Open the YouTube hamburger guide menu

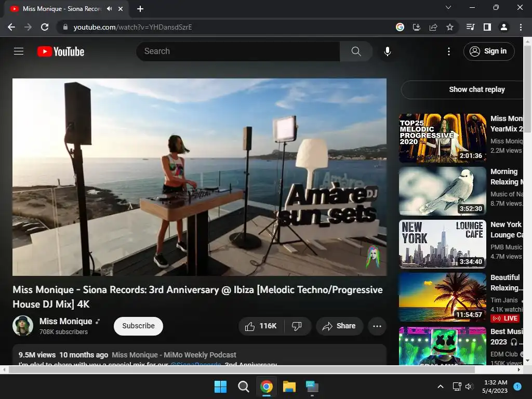(x=19, y=51)
